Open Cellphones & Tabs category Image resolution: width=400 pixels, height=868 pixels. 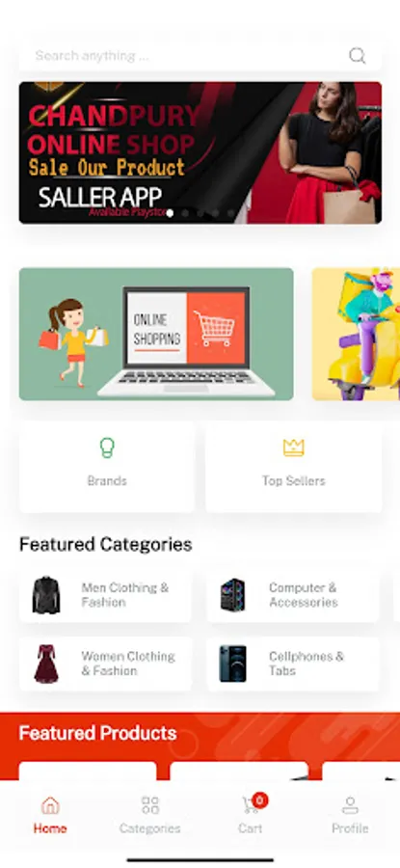click(293, 664)
